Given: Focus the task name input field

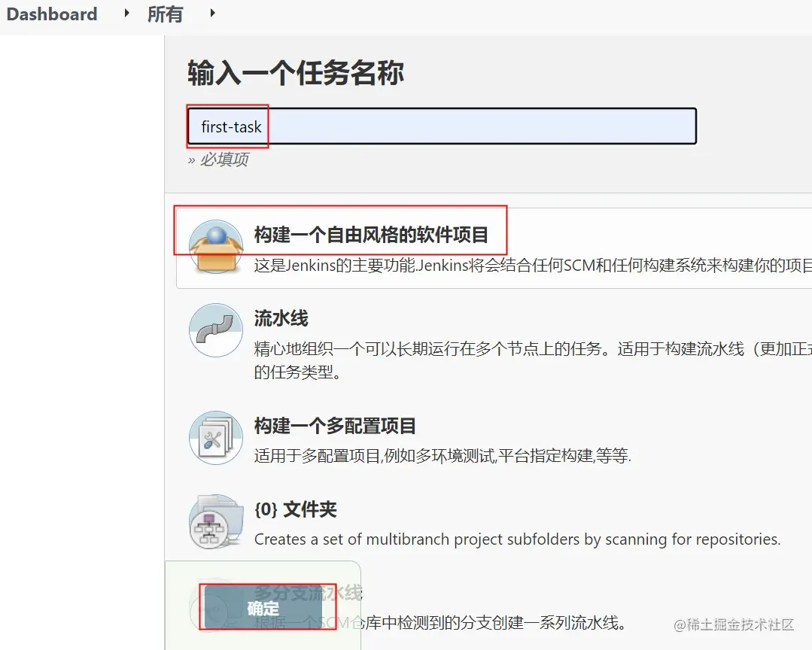Looking at the screenshot, I should [442, 126].
